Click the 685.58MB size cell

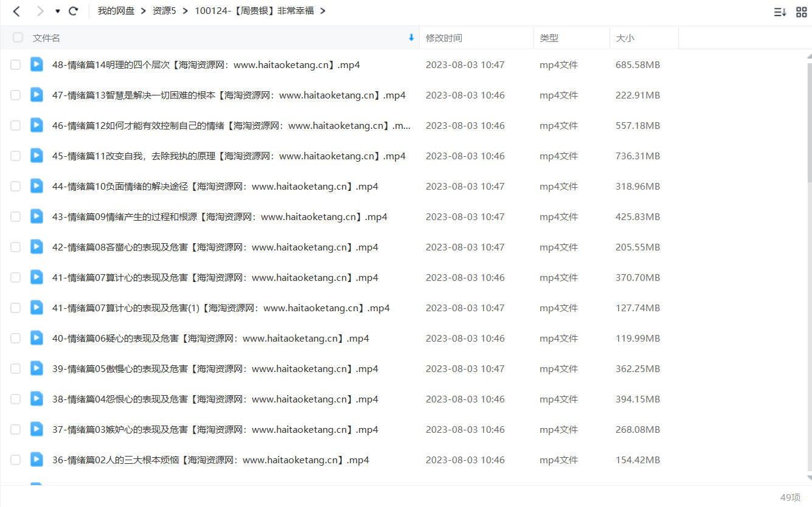click(x=637, y=64)
